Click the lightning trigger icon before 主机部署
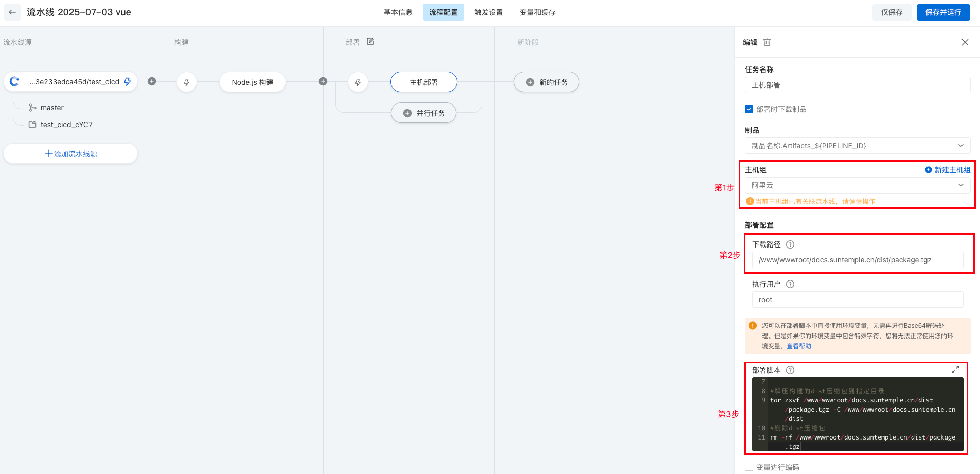Viewport: 980px width, 474px height. click(358, 82)
